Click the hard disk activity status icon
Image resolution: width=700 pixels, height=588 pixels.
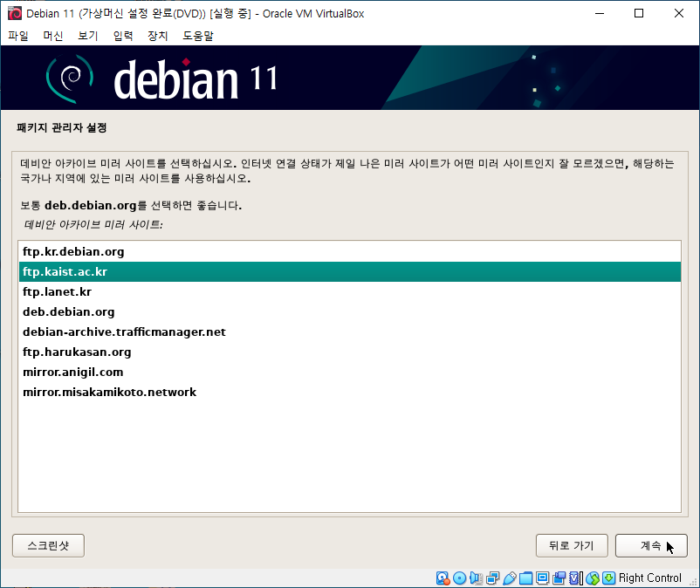coord(443,578)
